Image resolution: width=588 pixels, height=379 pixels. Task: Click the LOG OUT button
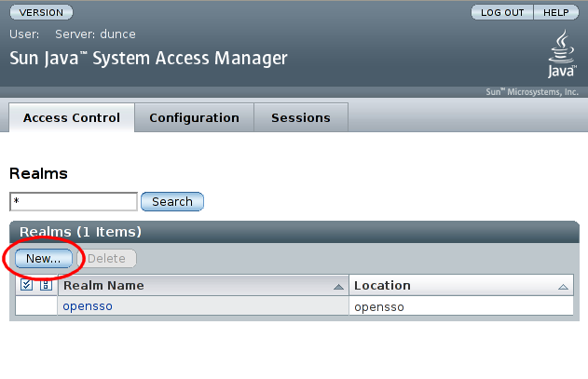502,12
